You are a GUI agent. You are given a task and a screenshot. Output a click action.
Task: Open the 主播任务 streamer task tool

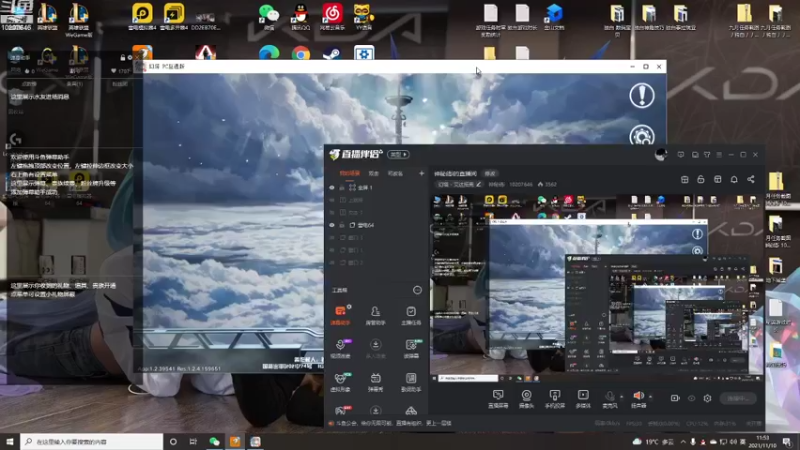coord(411,315)
